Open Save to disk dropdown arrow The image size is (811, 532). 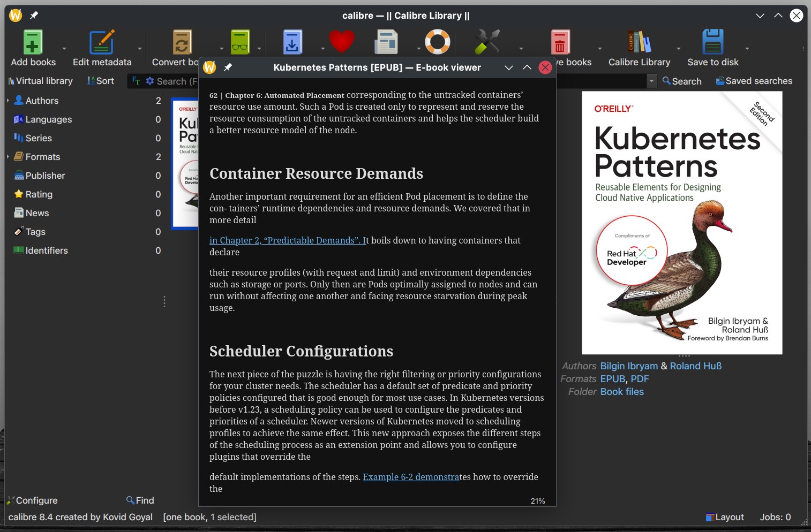pyautogui.click(x=747, y=49)
